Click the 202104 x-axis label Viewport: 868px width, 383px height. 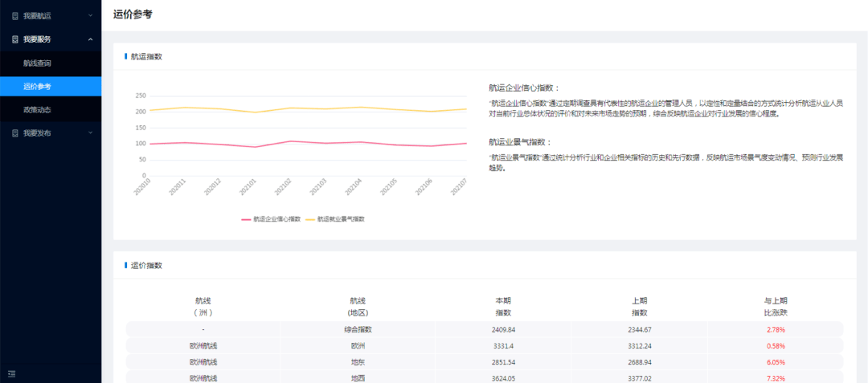point(353,187)
